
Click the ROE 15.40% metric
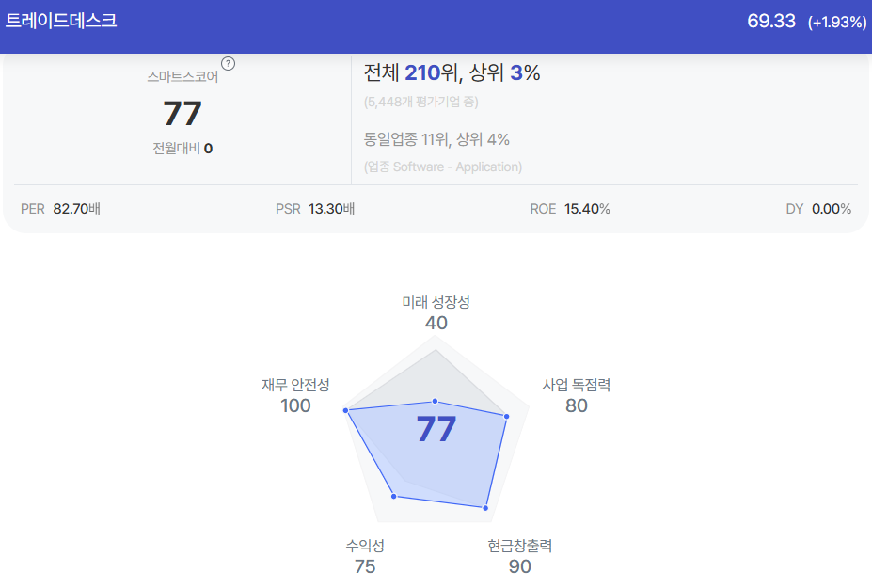(570, 209)
